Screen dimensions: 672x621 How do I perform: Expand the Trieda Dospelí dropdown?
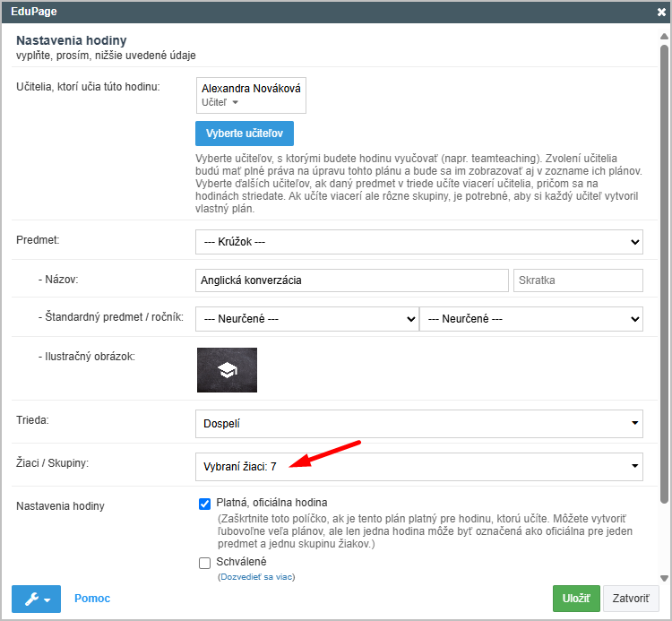pos(418,424)
